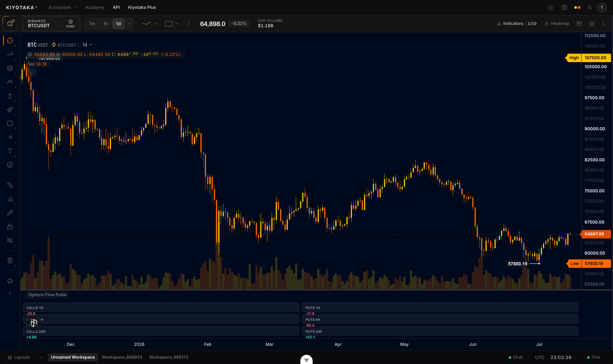Screen dimensions: 613x364
Task: Open the user profile avatar T
Action: (602, 8)
